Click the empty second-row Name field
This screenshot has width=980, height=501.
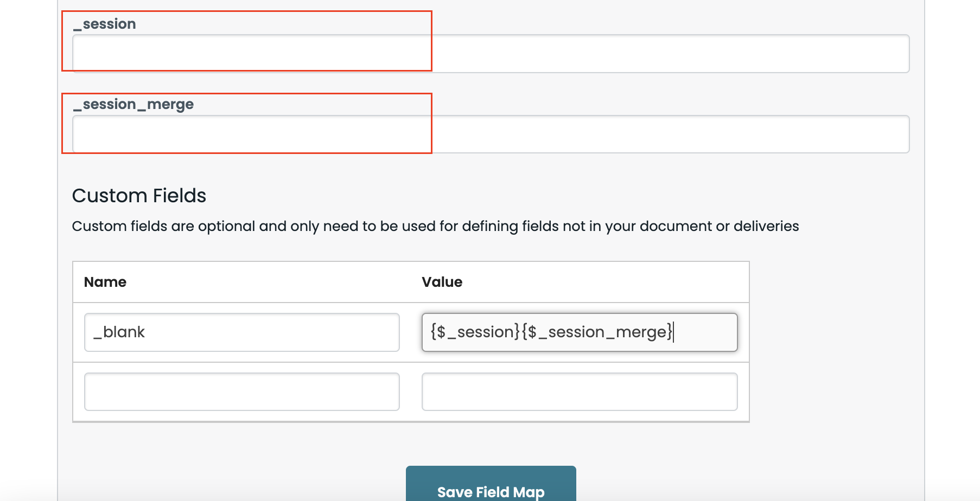click(x=241, y=391)
